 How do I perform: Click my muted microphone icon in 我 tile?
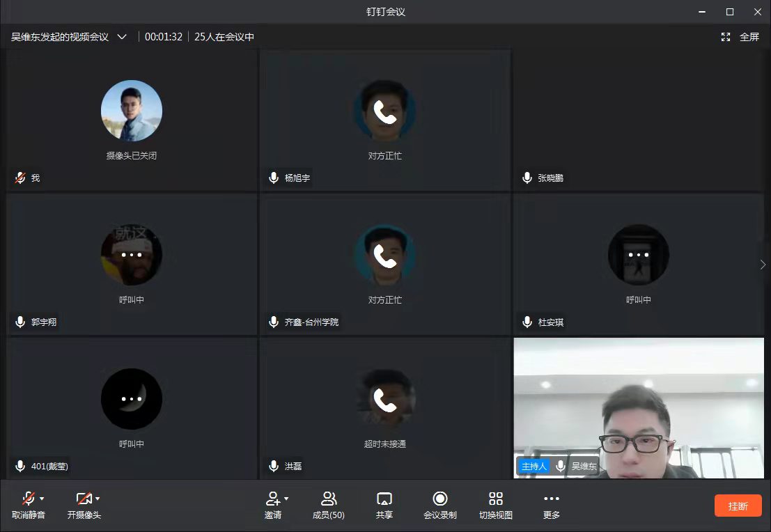[x=20, y=178]
